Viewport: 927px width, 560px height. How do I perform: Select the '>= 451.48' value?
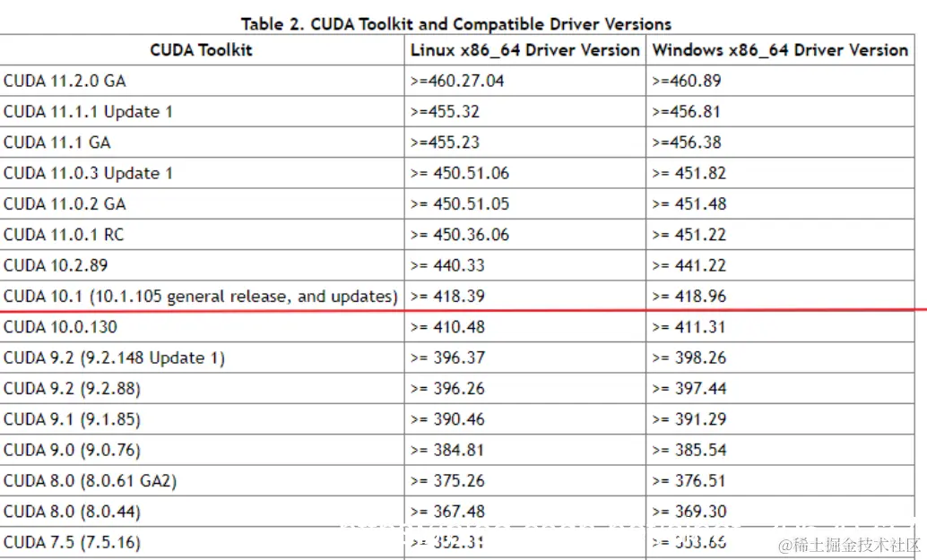689,203
